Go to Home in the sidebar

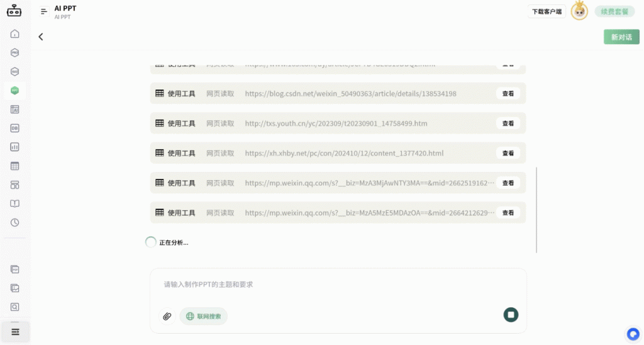(15, 34)
